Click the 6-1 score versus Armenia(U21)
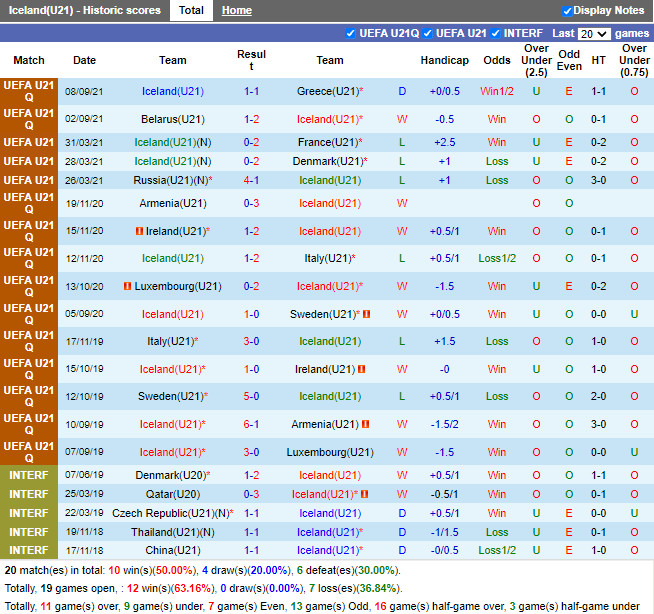This screenshot has height=614, width=654. [251, 424]
